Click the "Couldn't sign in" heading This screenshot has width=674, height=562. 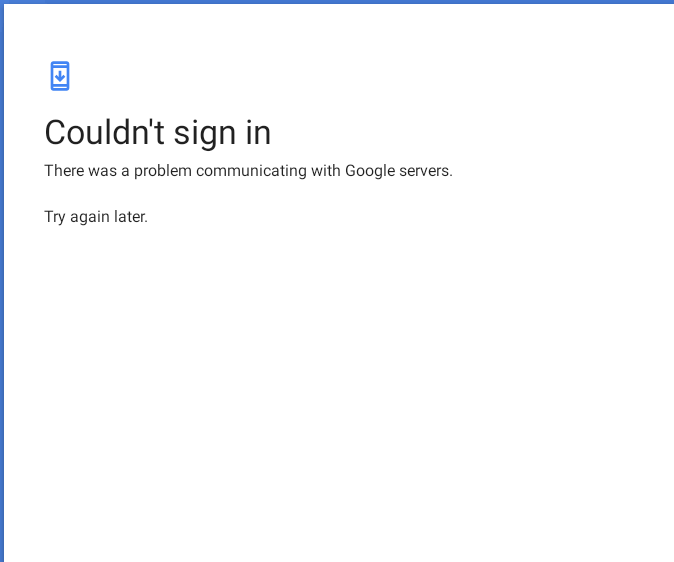click(158, 133)
